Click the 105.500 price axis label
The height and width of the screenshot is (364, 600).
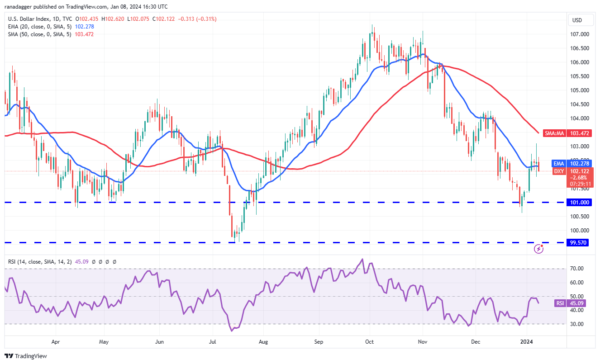(580, 76)
